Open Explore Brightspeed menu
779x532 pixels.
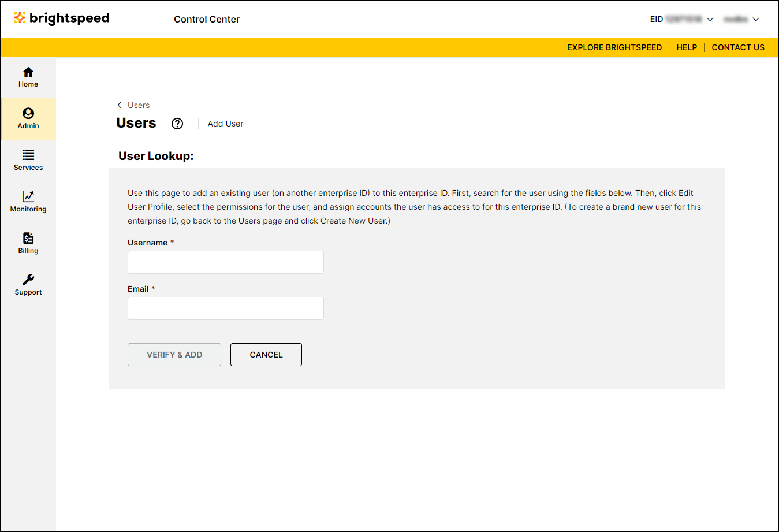pos(614,47)
